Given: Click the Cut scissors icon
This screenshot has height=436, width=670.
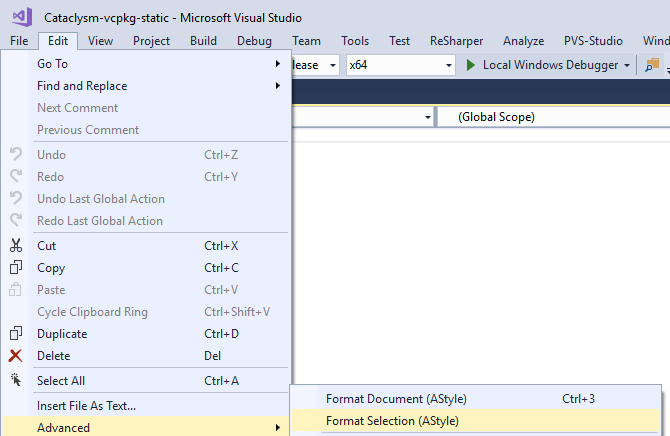Looking at the screenshot, I should [x=15, y=246].
